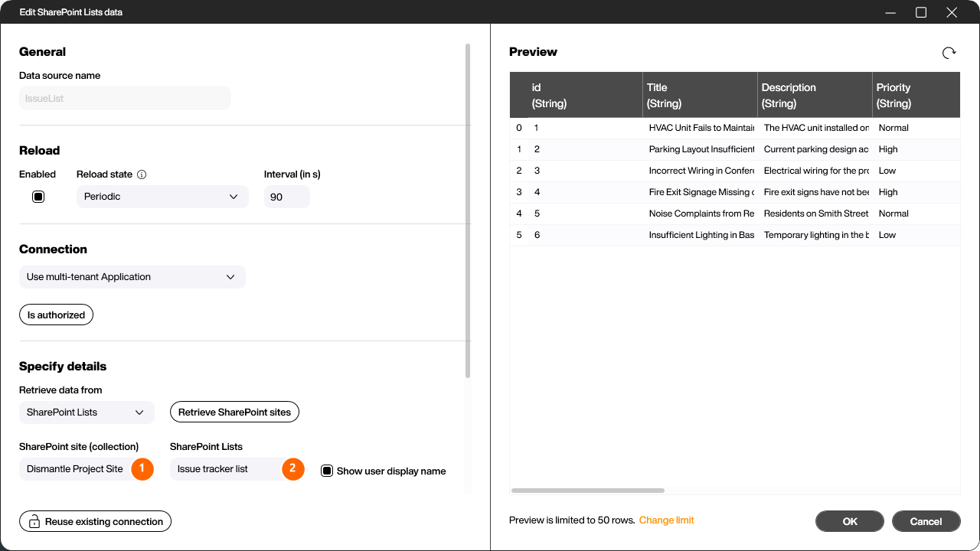Select the Description column header
This screenshot has width=980, height=551.
pos(815,95)
